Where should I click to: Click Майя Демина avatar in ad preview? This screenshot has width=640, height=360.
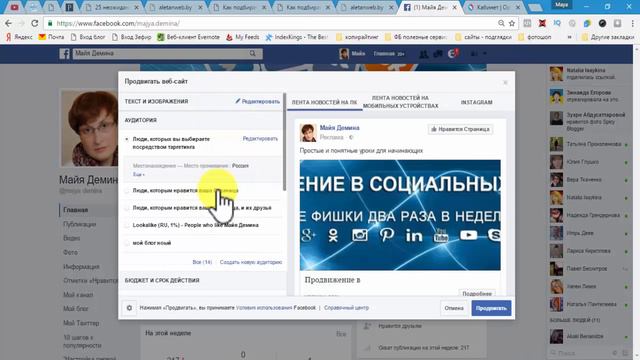pos(308,133)
